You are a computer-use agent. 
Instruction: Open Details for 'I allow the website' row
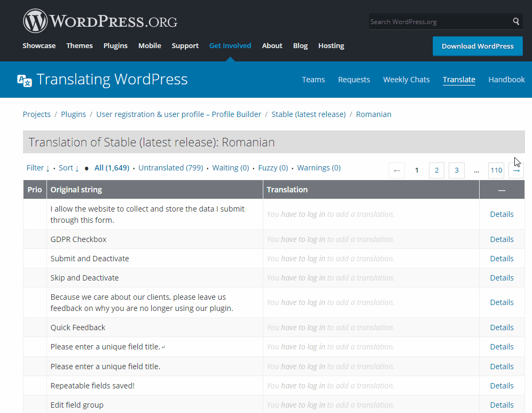[502, 214]
